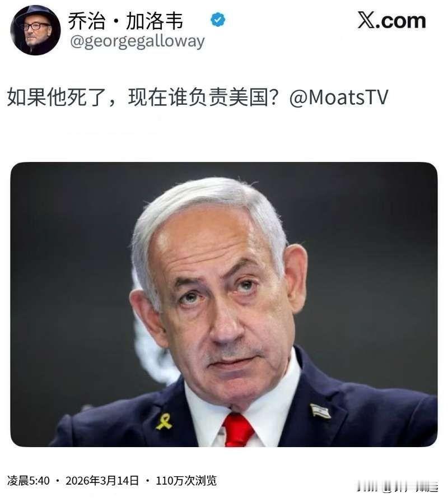Click the blue verified checkmark badge
Screen dimensions: 448x502
[218, 20]
